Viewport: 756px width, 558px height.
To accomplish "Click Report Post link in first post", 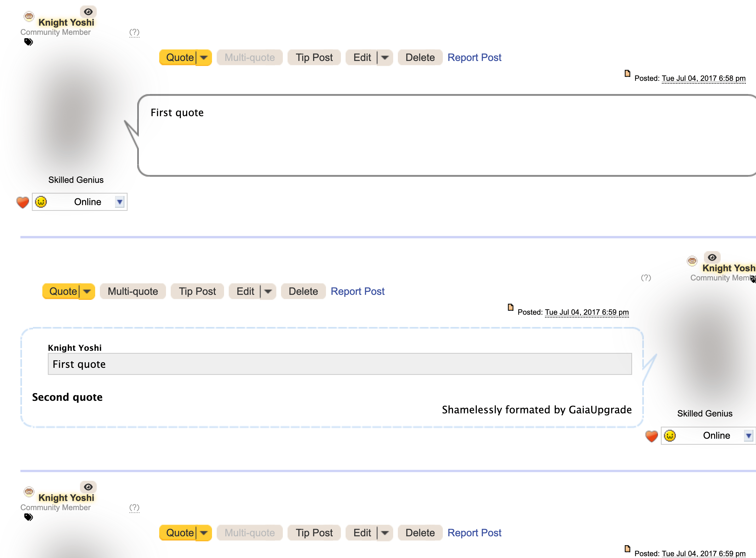I will coord(474,58).
